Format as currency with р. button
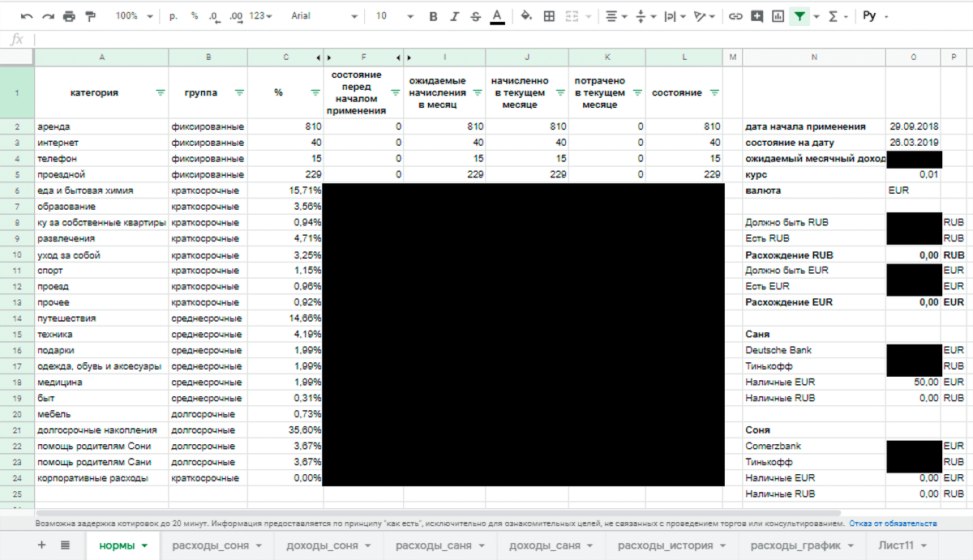This screenshot has height=560, width=973. pos(174,16)
